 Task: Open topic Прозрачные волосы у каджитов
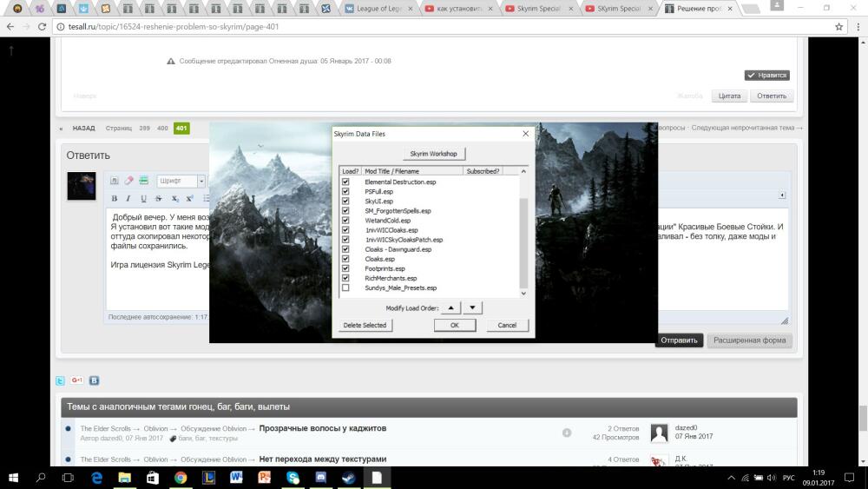click(323, 428)
